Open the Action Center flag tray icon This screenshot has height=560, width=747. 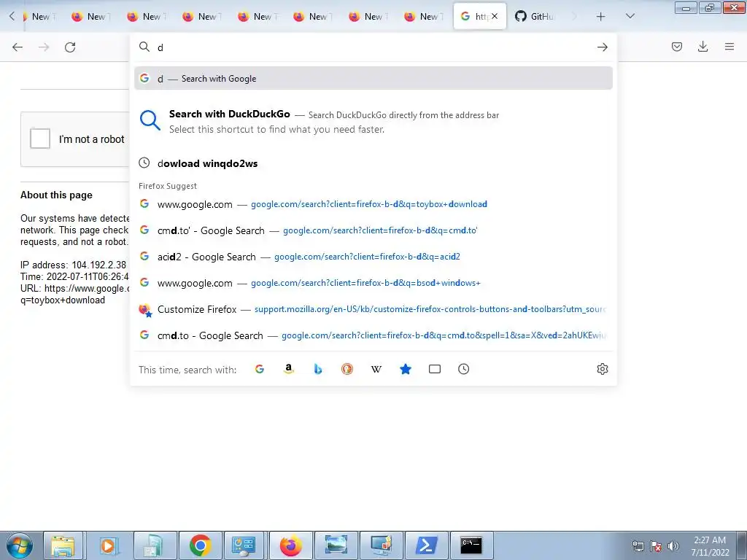656,546
